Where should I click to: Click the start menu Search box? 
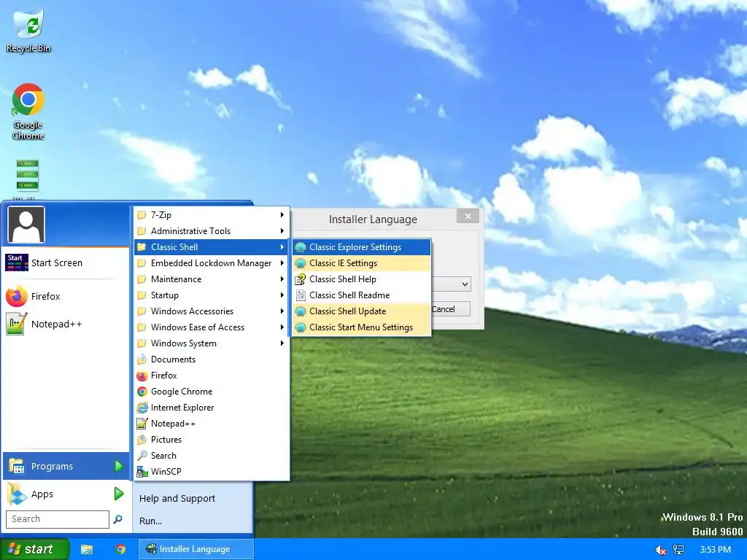tap(57, 519)
